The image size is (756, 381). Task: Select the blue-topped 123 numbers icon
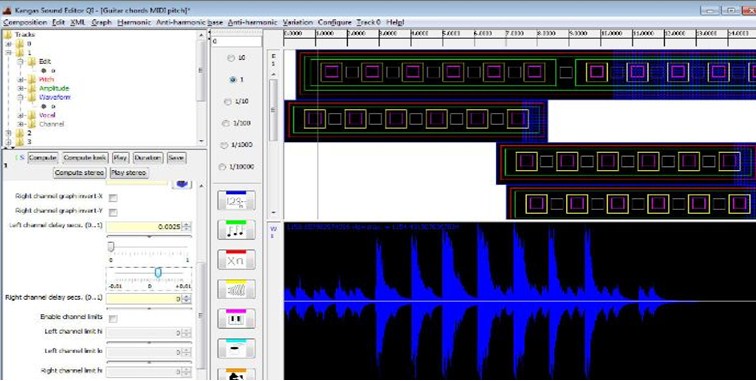click(236, 201)
